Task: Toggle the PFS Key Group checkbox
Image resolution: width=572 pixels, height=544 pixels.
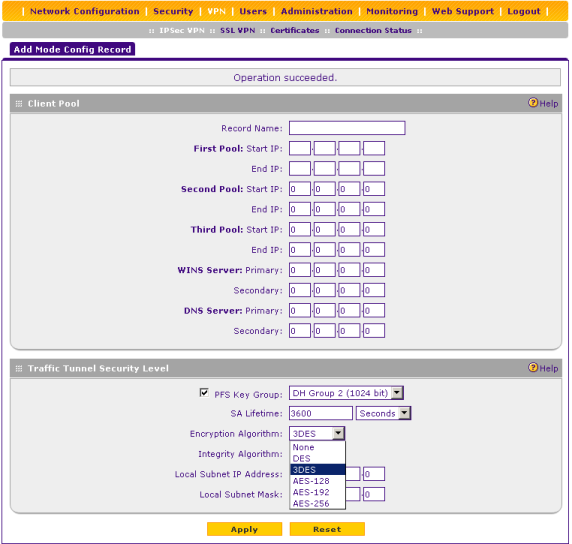Action: 204,393
